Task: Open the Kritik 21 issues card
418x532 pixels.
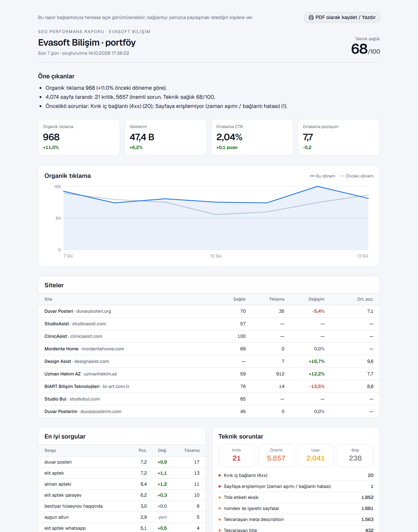Action: tap(236, 455)
